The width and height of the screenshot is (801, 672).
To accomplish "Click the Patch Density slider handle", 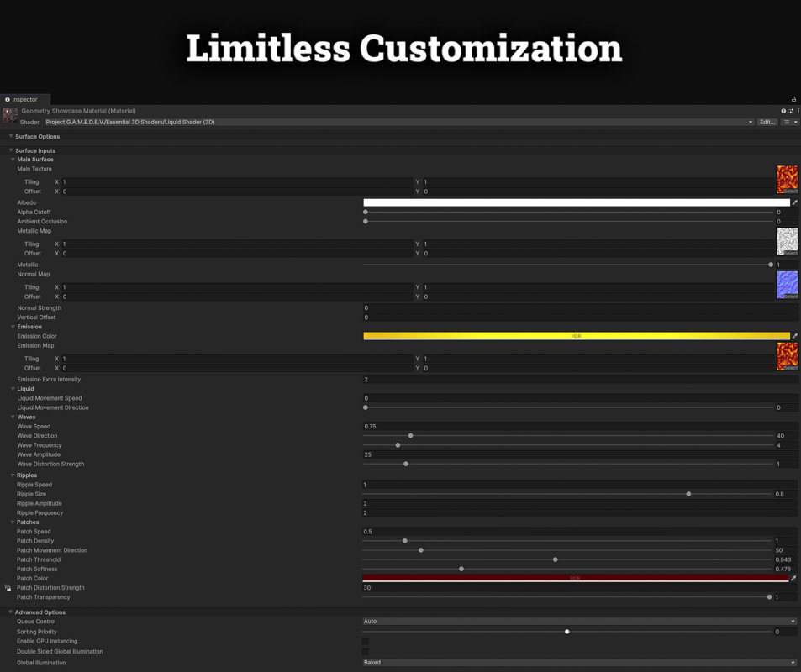I will pyautogui.click(x=404, y=541).
